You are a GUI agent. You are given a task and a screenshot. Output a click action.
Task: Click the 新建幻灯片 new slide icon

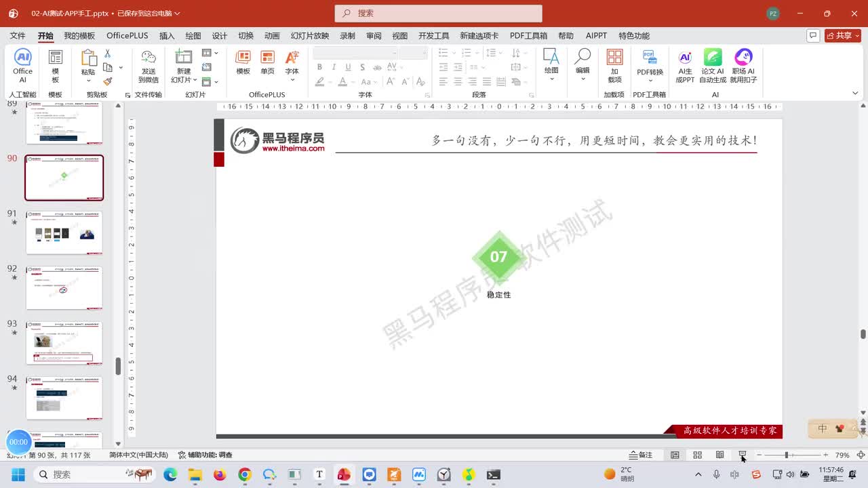[183, 57]
